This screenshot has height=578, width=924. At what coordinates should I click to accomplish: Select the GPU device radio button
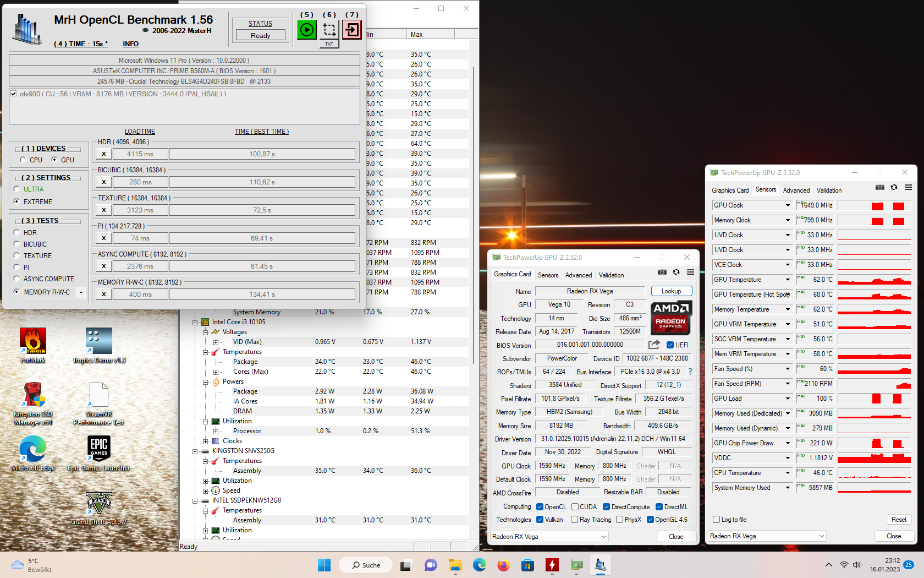pos(54,160)
